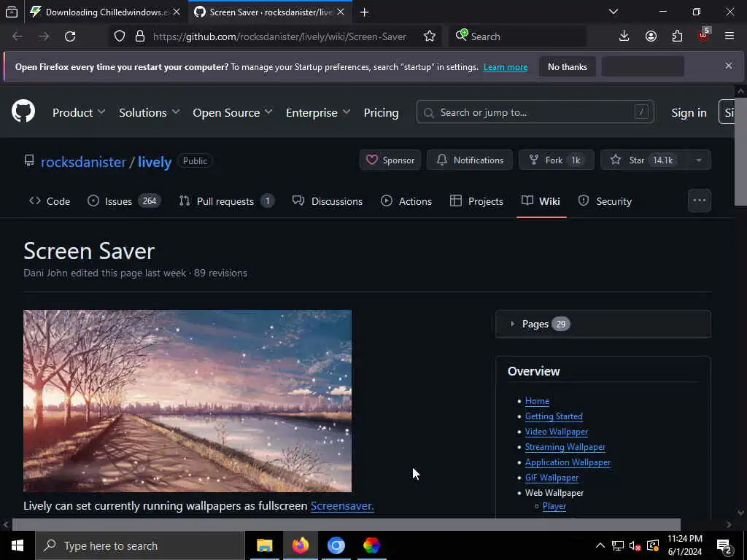
Task: Open the Windows notification center
Action: point(724,546)
